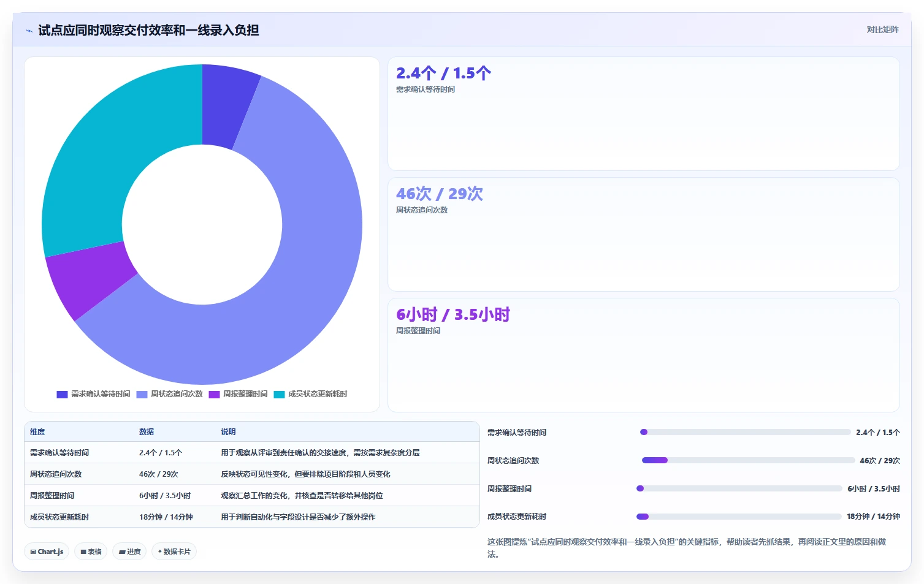Click the 18分钟 / 14分钟 value right of the progress bar
924x584 pixels.
tap(873, 517)
